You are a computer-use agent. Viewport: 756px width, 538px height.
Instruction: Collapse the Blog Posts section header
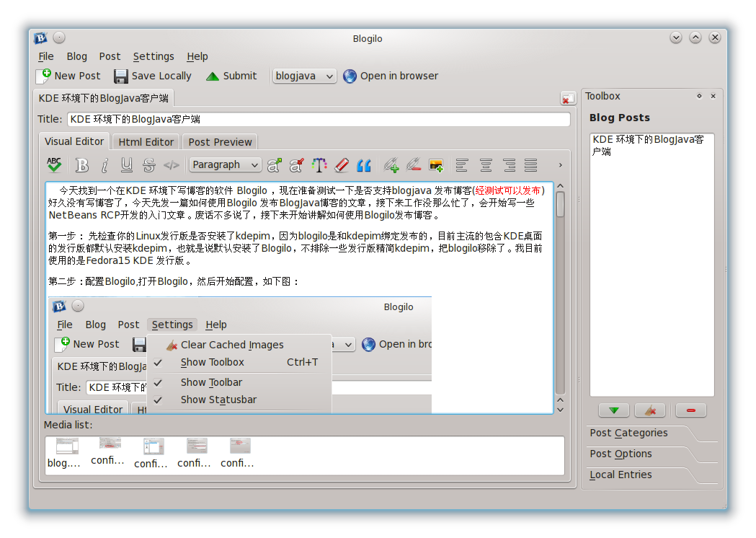620,118
